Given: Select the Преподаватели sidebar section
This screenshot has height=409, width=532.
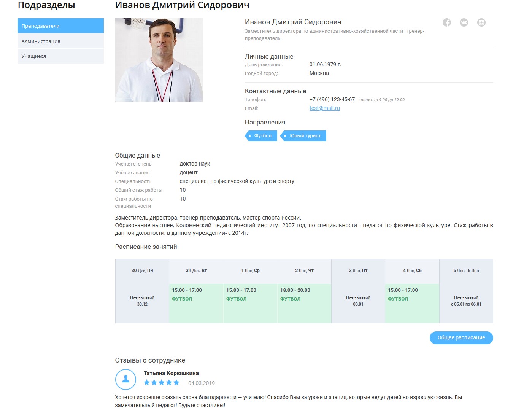Looking at the screenshot, I should pyautogui.click(x=61, y=26).
